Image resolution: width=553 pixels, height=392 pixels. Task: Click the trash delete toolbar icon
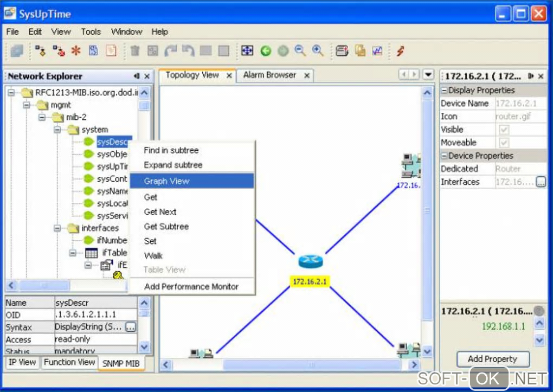pos(134,51)
